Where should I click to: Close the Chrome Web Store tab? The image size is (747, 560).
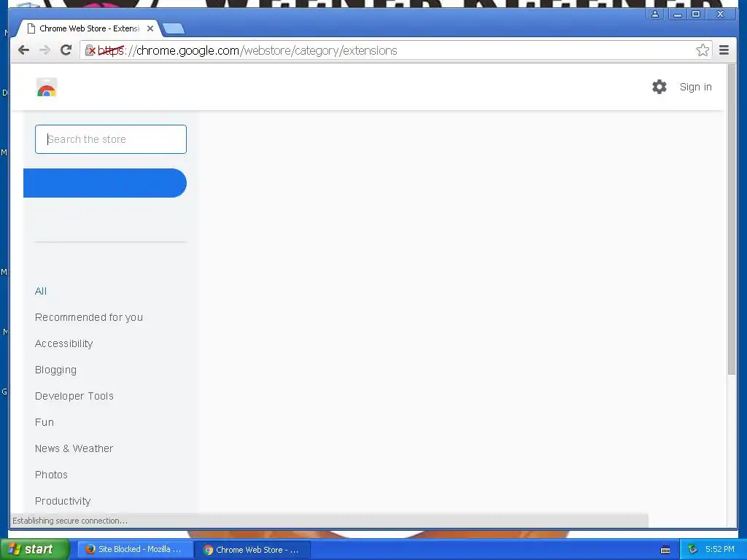[150, 28]
